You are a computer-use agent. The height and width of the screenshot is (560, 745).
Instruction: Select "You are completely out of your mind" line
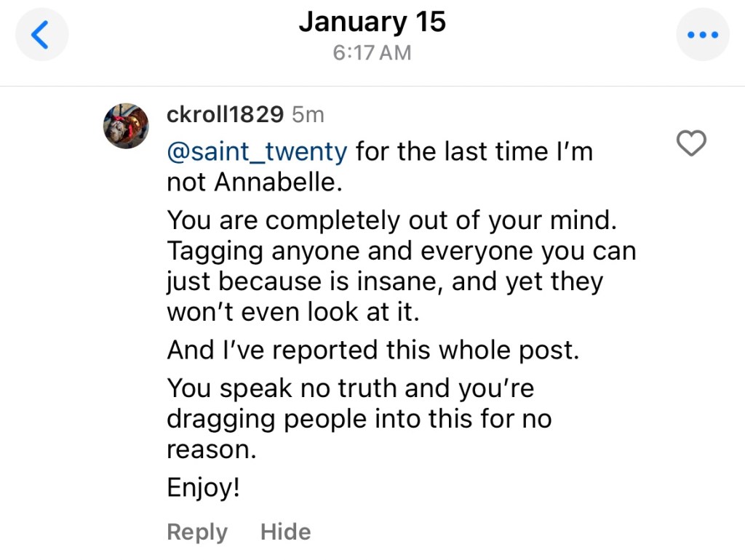tap(393, 220)
